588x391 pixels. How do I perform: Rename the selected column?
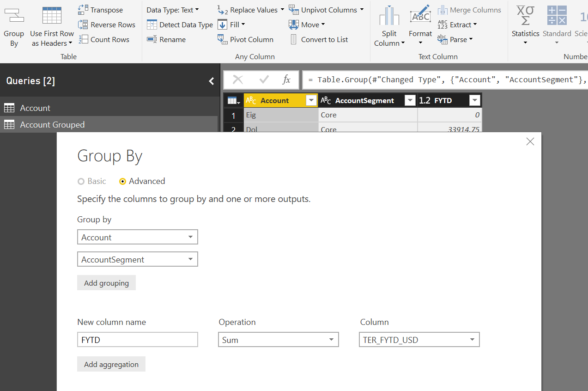tap(166, 39)
